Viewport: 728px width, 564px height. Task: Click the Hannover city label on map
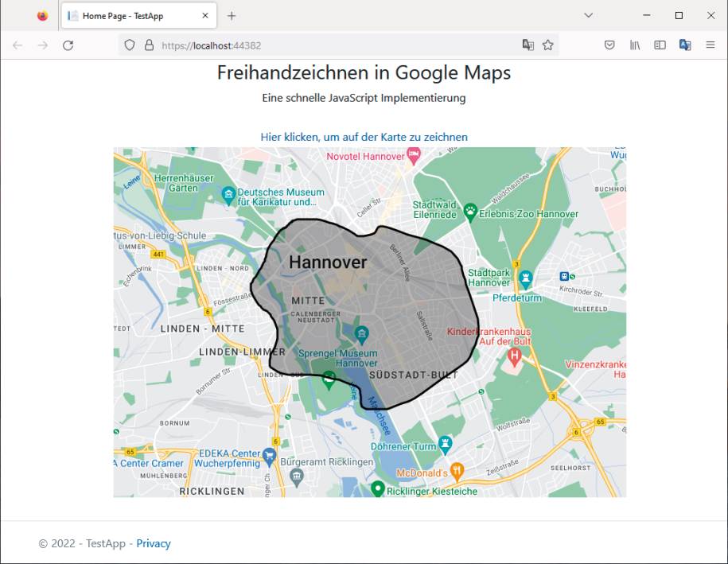click(328, 263)
